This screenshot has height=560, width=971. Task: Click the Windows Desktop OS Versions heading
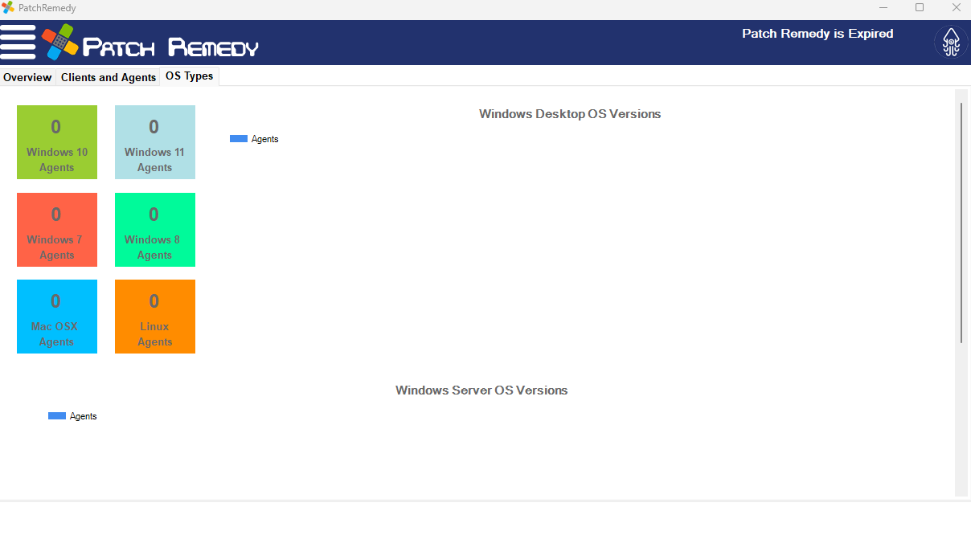tap(570, 114)
